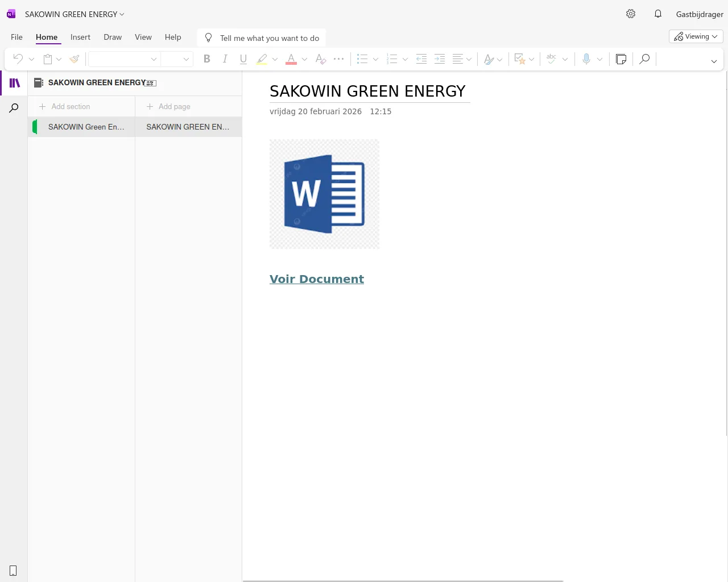Open the font name dropdown
The image size is (728, 582).
[123, 59]
